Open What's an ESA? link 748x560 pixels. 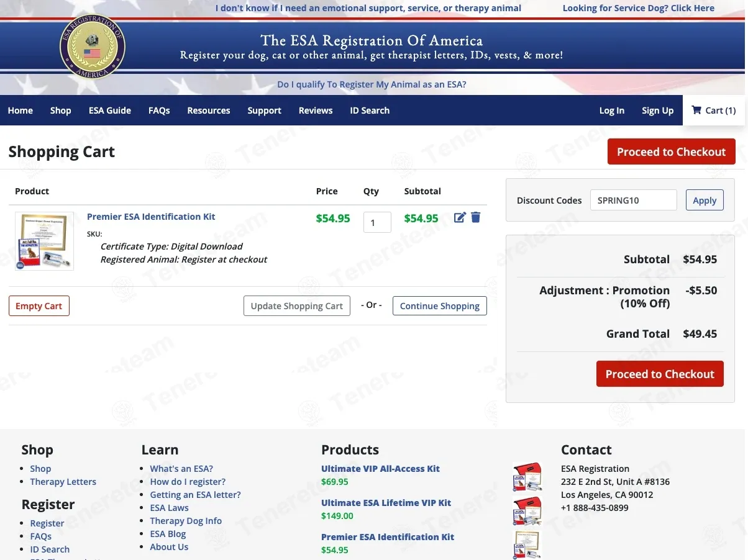tap(181, 469)
